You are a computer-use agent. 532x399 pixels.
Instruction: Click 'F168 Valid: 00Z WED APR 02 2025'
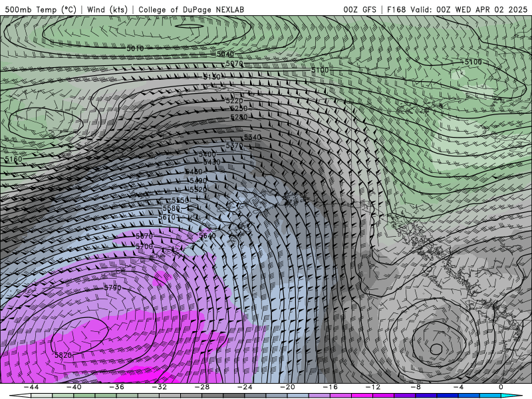point(457,9)
